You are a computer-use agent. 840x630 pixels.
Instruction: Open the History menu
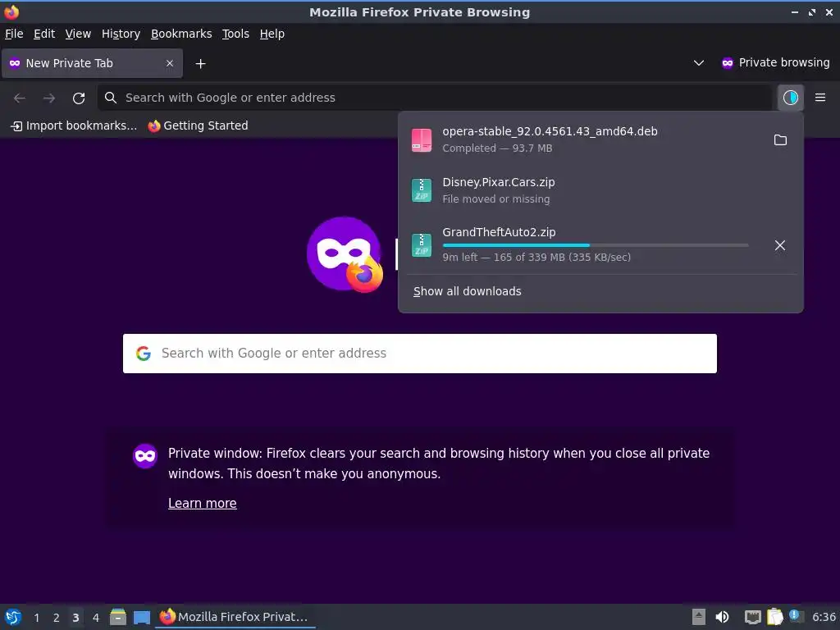click(x=121, y=34)
